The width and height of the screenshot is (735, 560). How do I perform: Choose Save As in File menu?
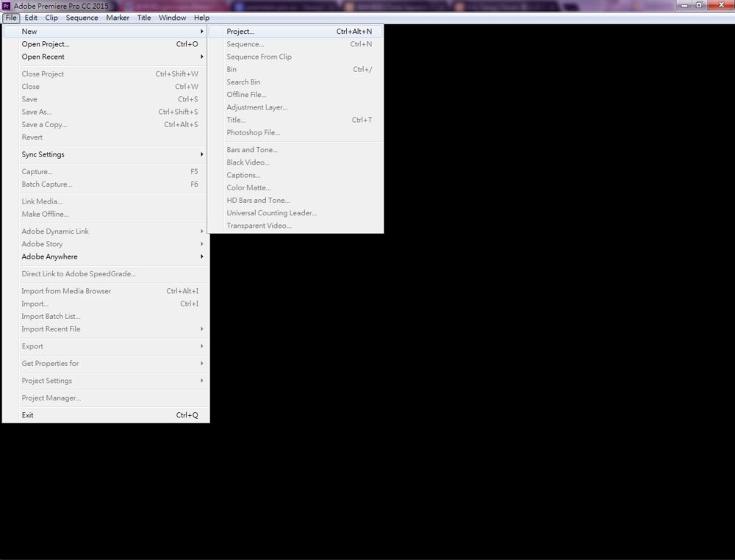click(106, 112)
